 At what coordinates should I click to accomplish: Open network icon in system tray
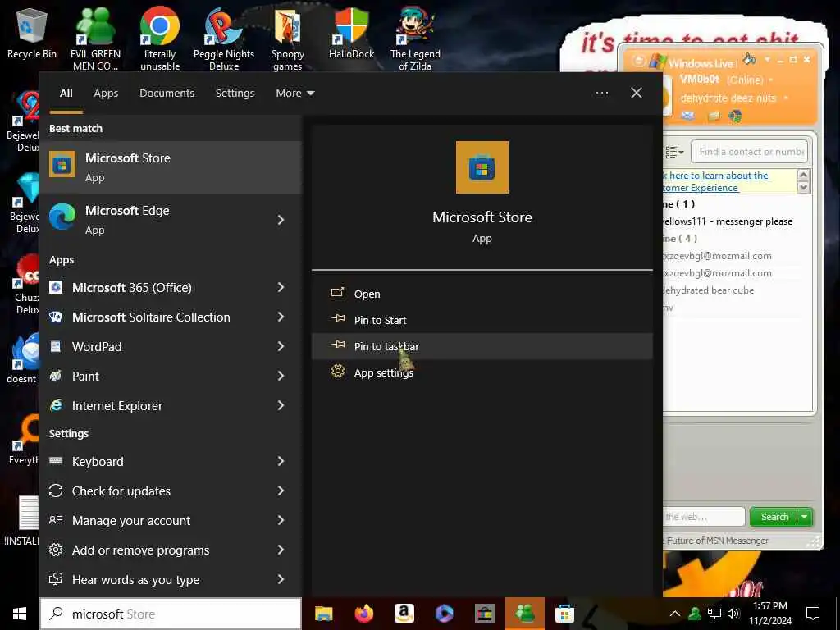(x=714, y=614)
